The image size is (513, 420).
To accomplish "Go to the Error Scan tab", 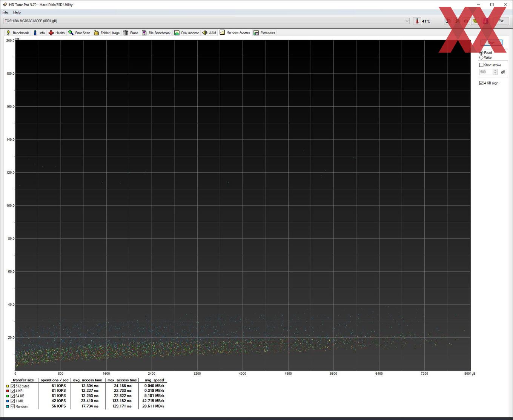I will (x=79, y=33).
